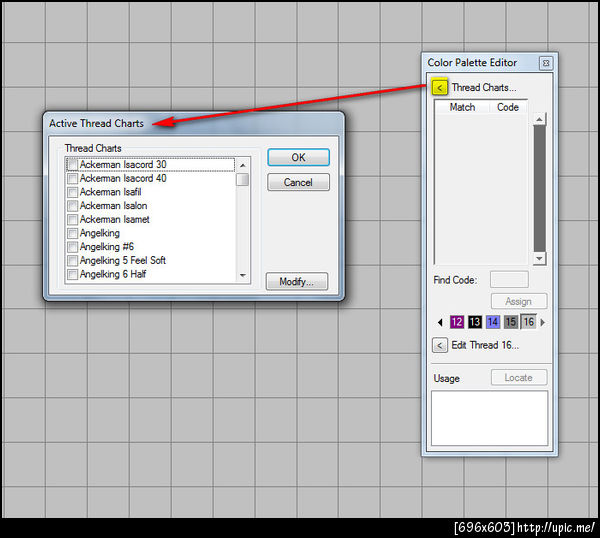
Task: Click the match list scroll-up arrow
Action: [540, 119]
